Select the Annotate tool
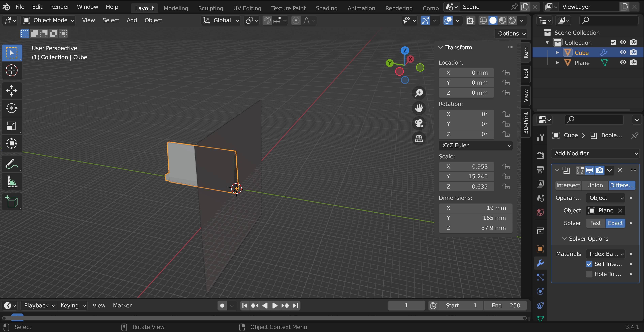The image size is (644, 332). click(11, 164)
